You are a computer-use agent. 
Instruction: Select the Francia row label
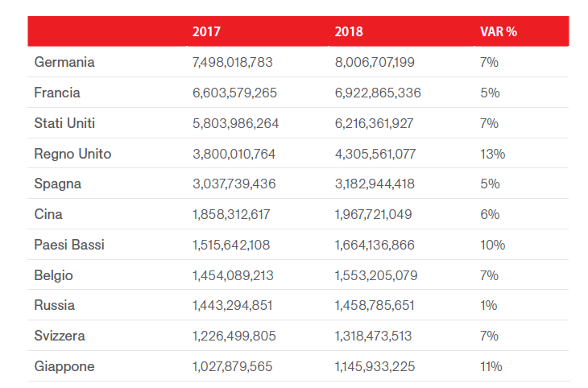[57, 93]
